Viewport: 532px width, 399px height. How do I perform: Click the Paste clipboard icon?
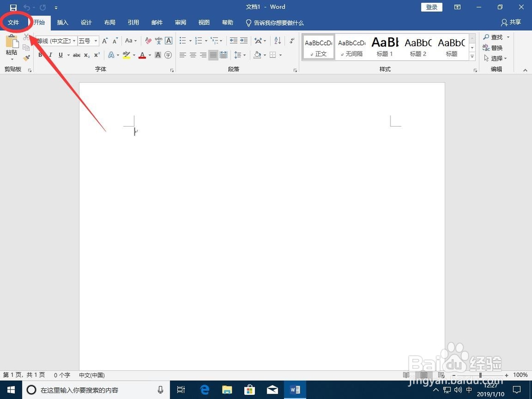tap(12, 41)
